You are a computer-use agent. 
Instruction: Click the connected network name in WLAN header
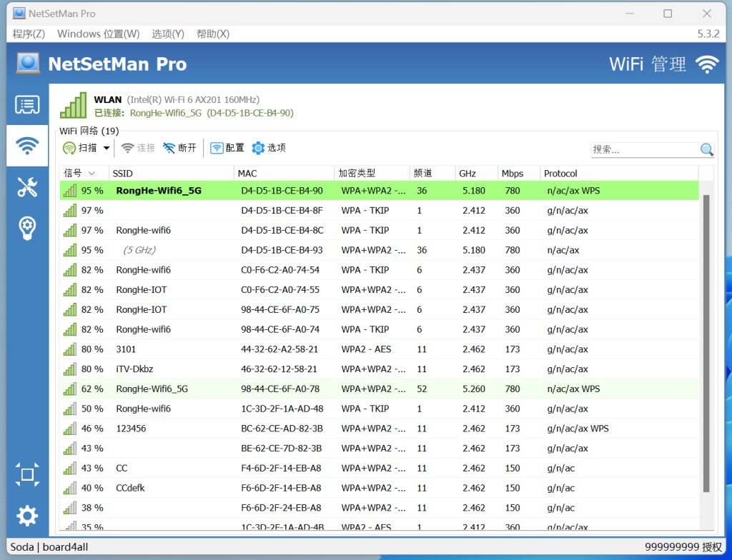(167, 113)
